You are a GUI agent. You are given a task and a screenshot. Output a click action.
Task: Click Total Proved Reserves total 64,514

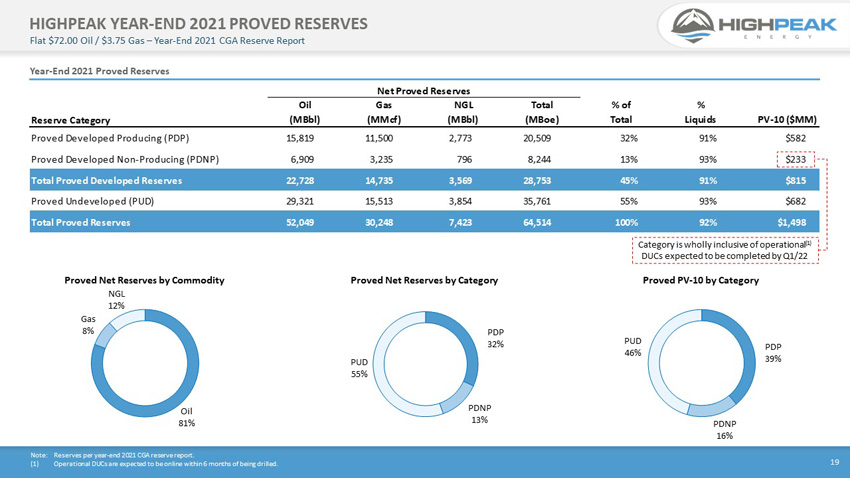coord(537,222)
